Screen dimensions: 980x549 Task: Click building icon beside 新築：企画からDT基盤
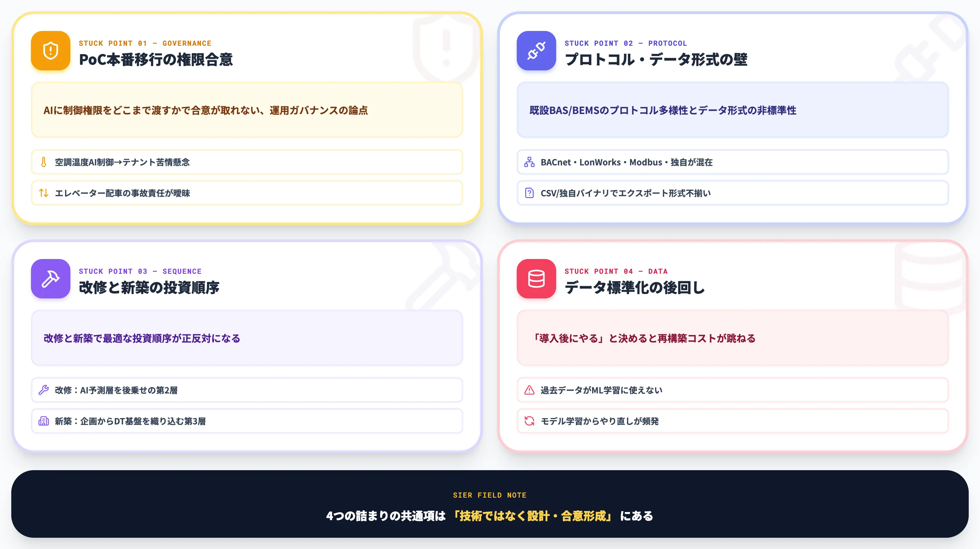(44, 421)
